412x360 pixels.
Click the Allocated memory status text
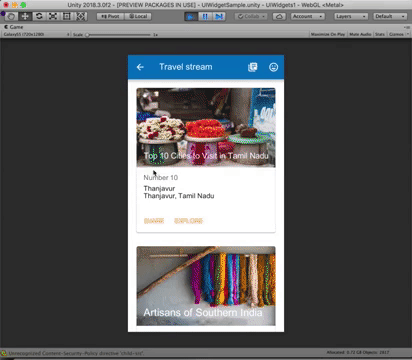(358, 352)
